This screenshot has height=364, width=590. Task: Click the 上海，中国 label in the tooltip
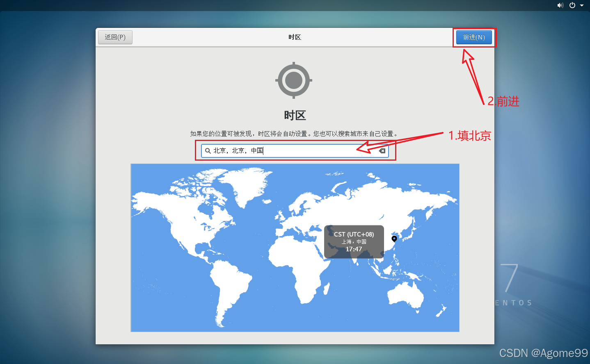(x=354, y=241)
